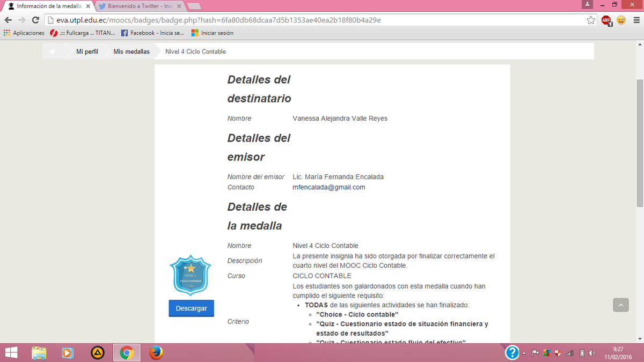The width and height of the screenshot is (644, 362).
Task: Open the Chrome user profile button
Action: point(587,4)
